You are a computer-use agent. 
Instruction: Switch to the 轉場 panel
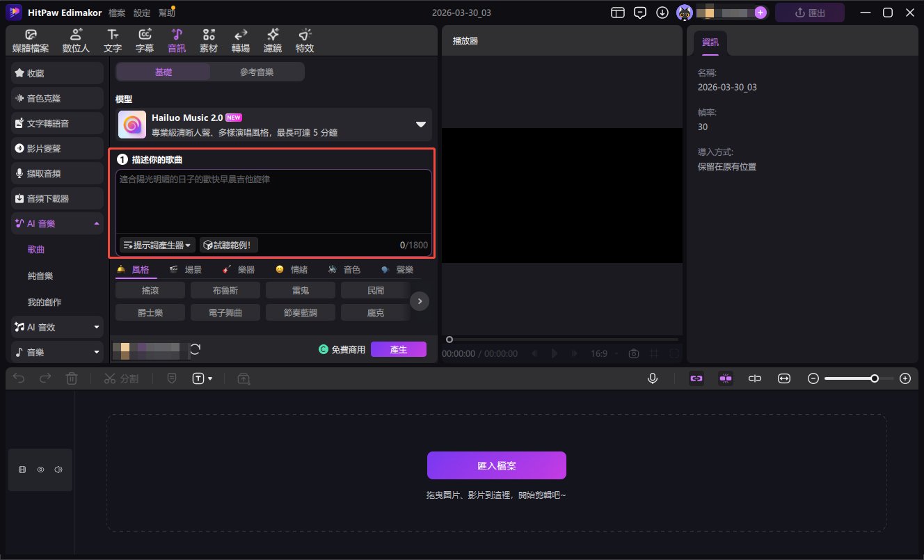240,40
